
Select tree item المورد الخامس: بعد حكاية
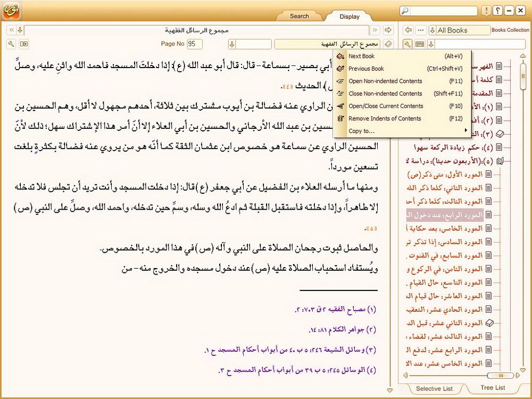(x=444, y=229)
